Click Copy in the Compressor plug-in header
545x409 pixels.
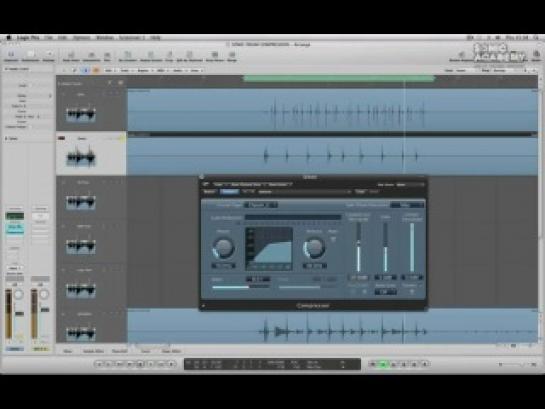coord(361,191)
